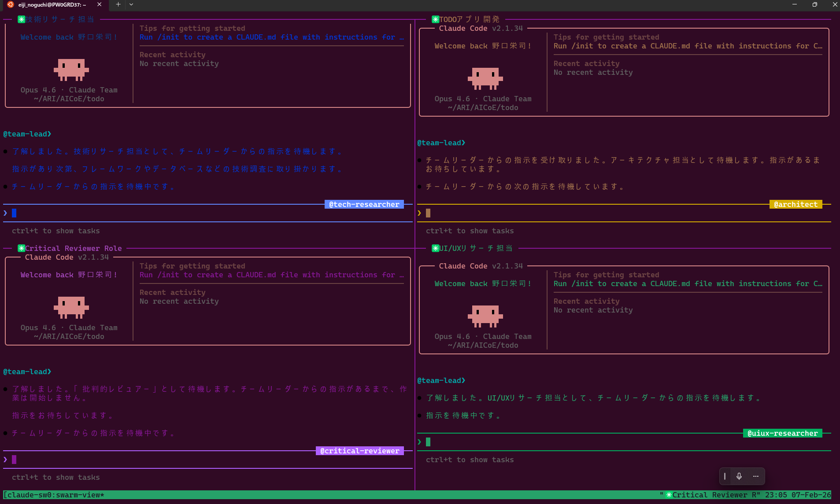Open a new terminal tab
Viewport: 840px width, 504px height.
(118, 4)
